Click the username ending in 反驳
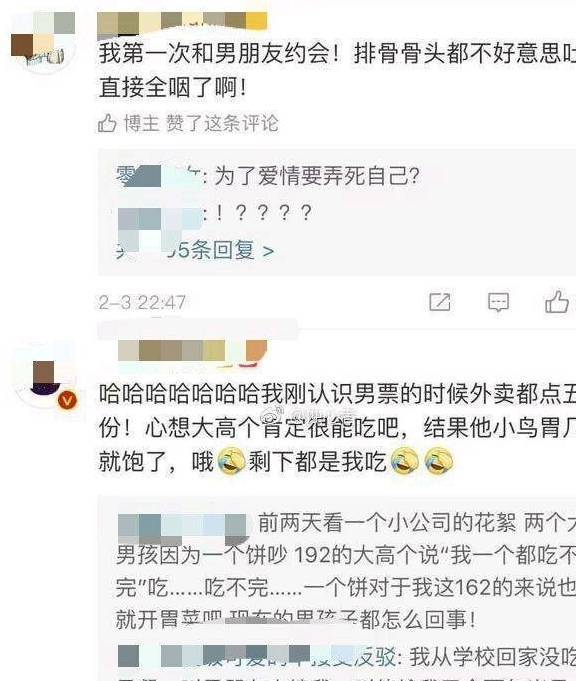 tap(256, 656)
